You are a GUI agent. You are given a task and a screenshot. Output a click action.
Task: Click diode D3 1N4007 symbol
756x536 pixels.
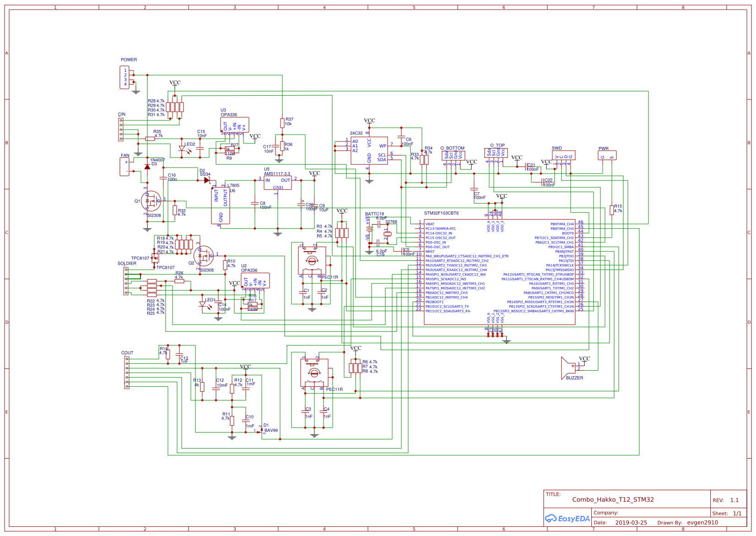pyautogui.click(x=147, y=167)
